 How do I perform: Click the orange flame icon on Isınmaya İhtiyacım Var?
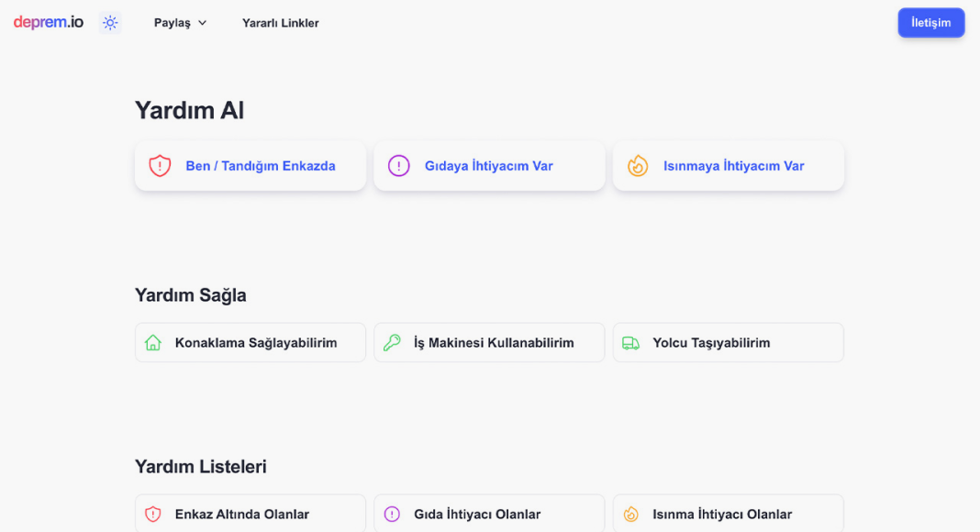(x=638, y=166)
